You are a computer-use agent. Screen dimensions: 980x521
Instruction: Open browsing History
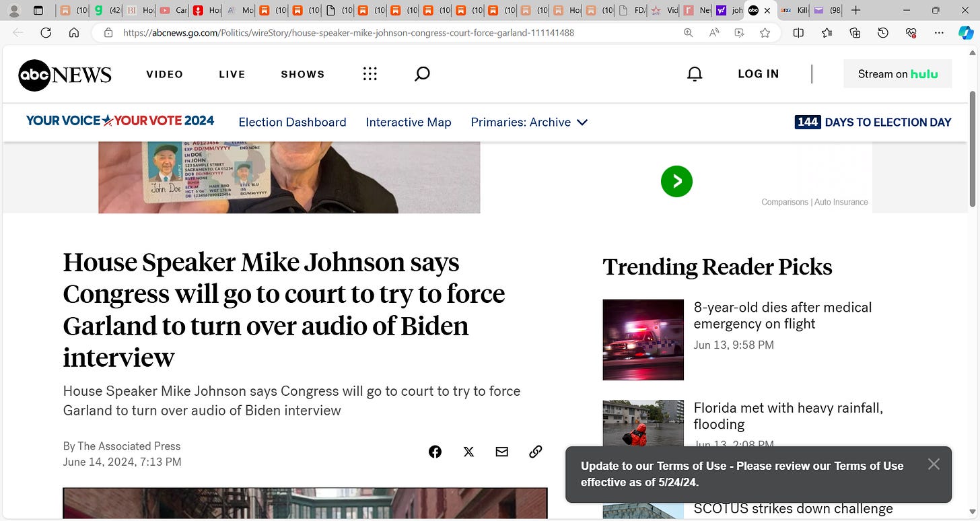tap(883, 32)
